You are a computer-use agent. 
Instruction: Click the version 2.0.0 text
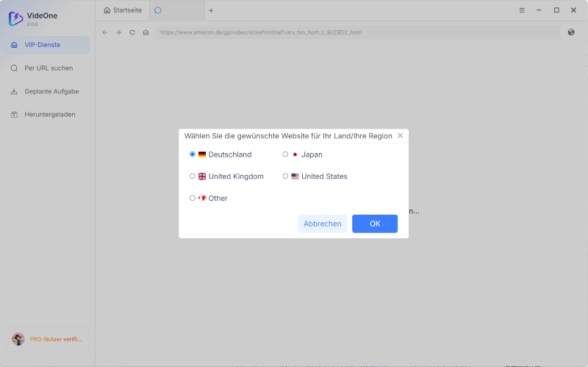pos(32,24)
